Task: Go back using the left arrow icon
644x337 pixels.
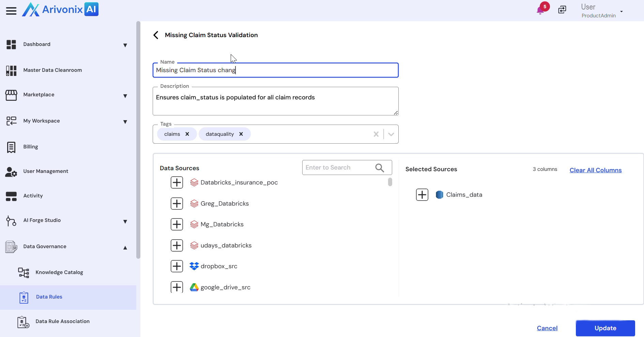Action: pyautogui.click(x=156, y=35)
